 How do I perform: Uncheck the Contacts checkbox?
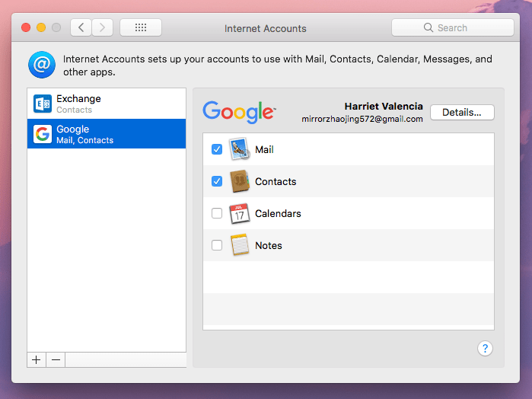tap(217, 181)
